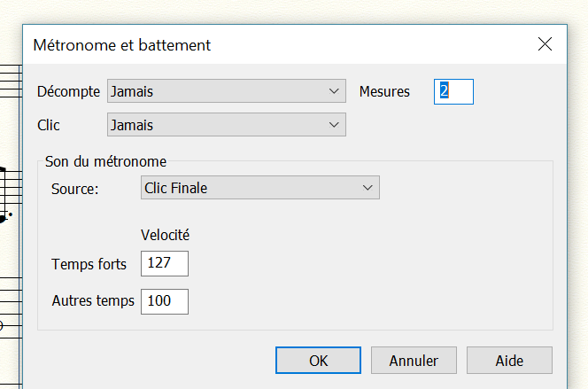Viewport: 588px width, 389px height.
Task: Open help with the Aide button
Action: point(509,361)
